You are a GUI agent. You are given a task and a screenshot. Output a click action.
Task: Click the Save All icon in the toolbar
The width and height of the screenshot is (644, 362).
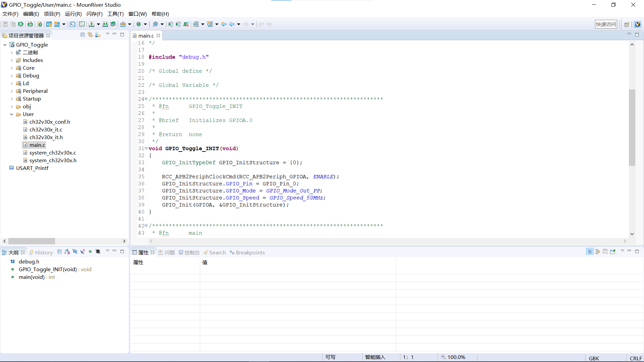point(13,24)
